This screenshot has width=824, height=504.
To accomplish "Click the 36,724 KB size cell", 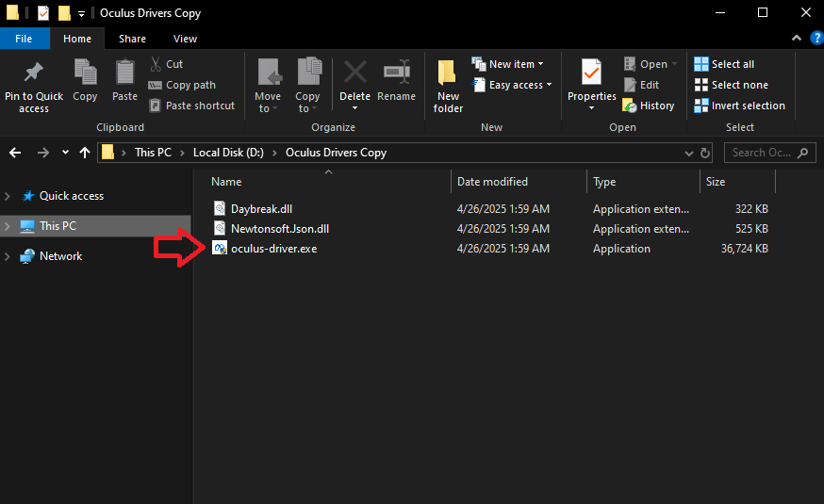I will 744,249.
